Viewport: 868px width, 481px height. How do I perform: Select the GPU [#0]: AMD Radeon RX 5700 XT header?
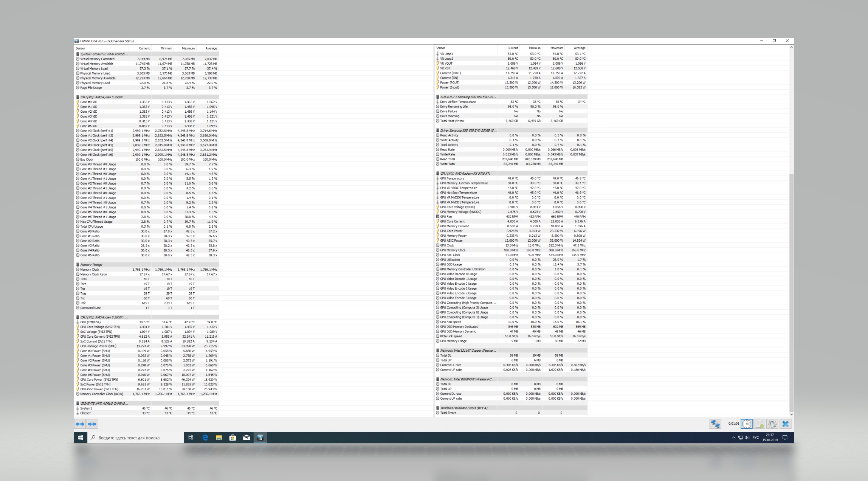coord(465,174)
